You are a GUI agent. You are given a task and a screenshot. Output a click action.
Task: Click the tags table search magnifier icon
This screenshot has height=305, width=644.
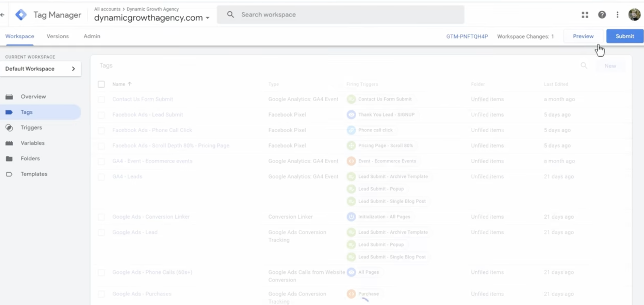[x=584, y=65]
